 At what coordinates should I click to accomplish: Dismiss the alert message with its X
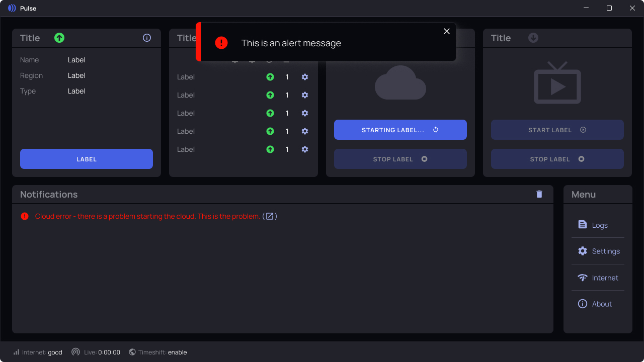[x=447, y=31]
